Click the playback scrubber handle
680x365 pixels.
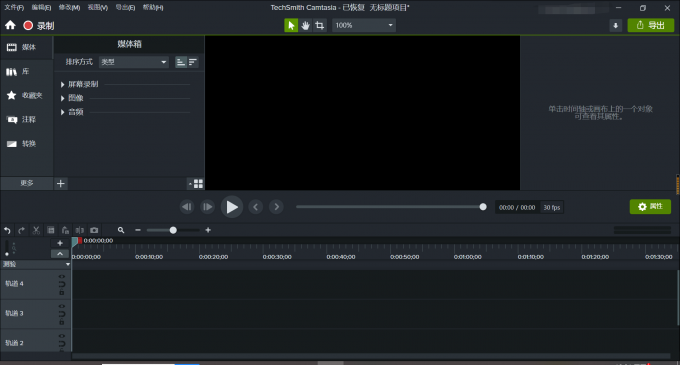click(x=483, y=207)
